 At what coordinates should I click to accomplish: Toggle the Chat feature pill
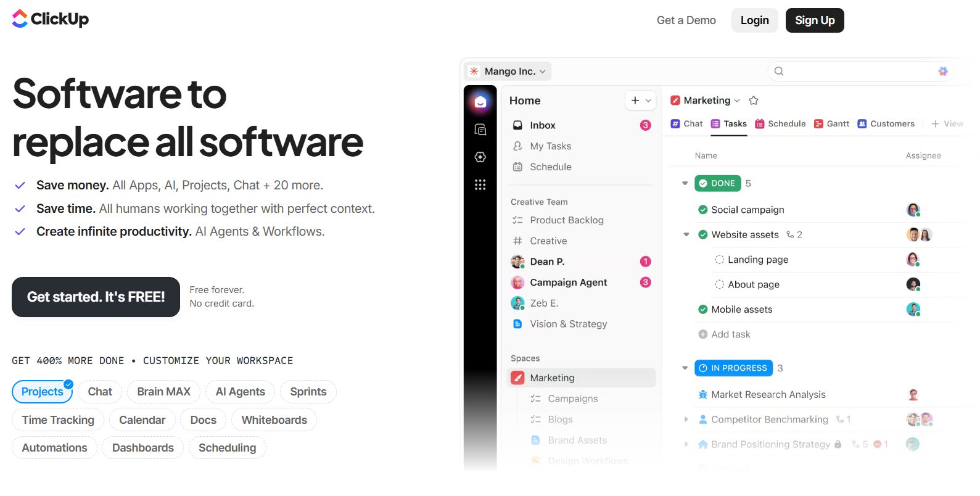pyautogui.click(x=100, y=392)
